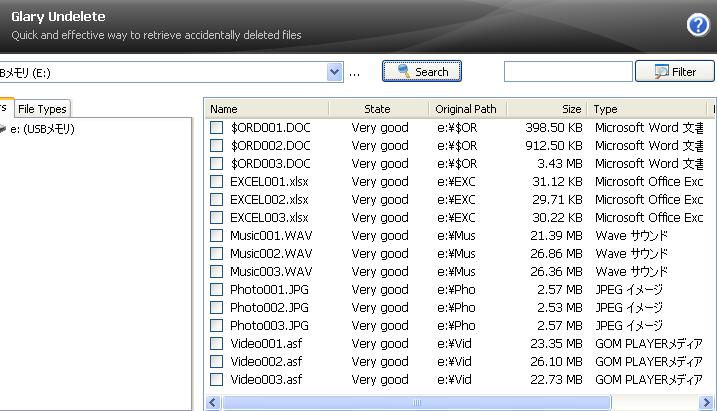Select the Photo001.JPG checkbox
This screenshot has height=411, width=717.
[x=217, y=290]
